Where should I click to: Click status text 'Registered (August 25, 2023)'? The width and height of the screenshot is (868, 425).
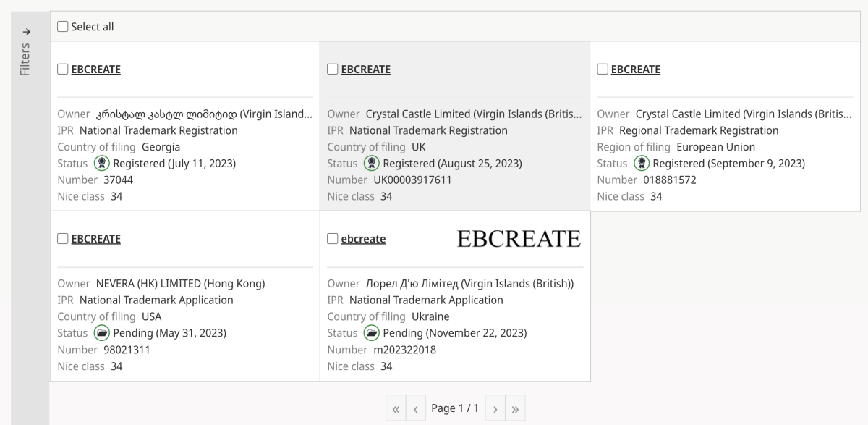pyautogui.click(x=452, y=164)
